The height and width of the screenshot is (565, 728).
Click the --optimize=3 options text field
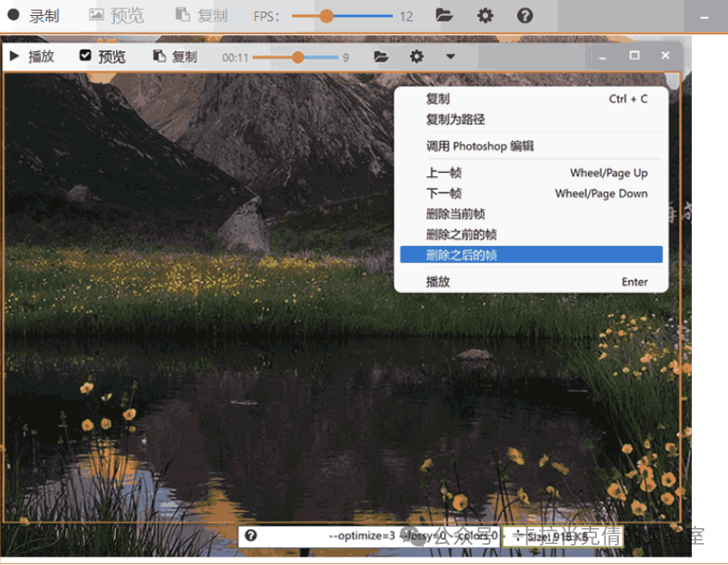[361, 536]
